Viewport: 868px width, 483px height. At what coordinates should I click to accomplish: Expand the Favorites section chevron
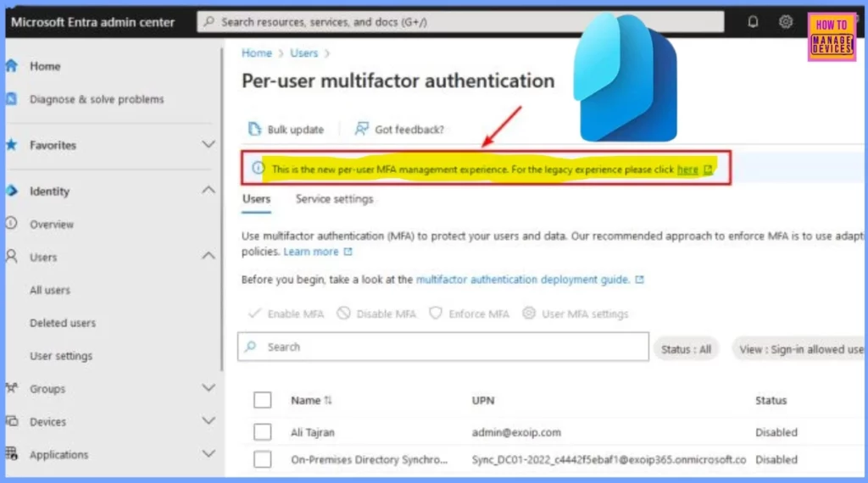(209, 144)
